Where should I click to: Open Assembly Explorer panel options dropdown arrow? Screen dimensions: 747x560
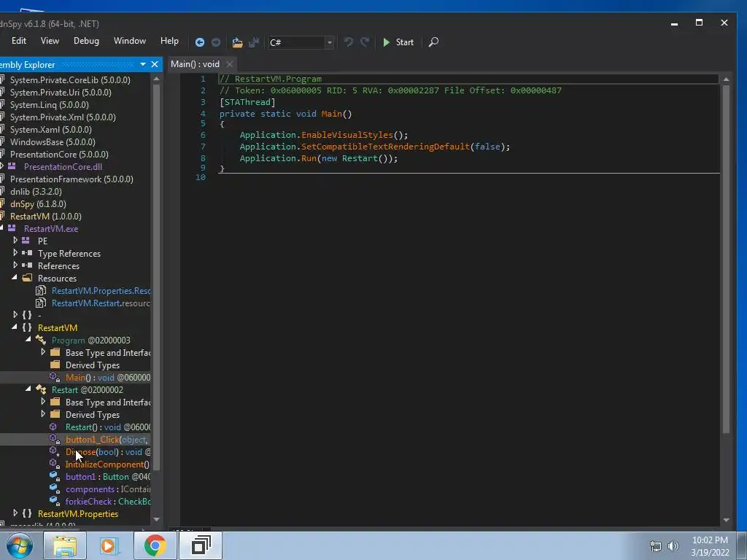[x=143, y=64]
